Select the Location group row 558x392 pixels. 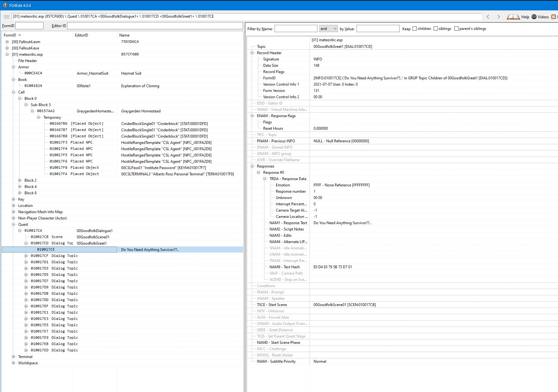point(122,205)
